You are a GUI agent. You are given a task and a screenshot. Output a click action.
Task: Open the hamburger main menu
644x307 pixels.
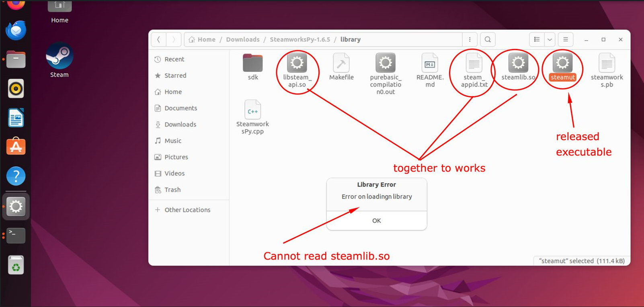click(x=566, y=39)
